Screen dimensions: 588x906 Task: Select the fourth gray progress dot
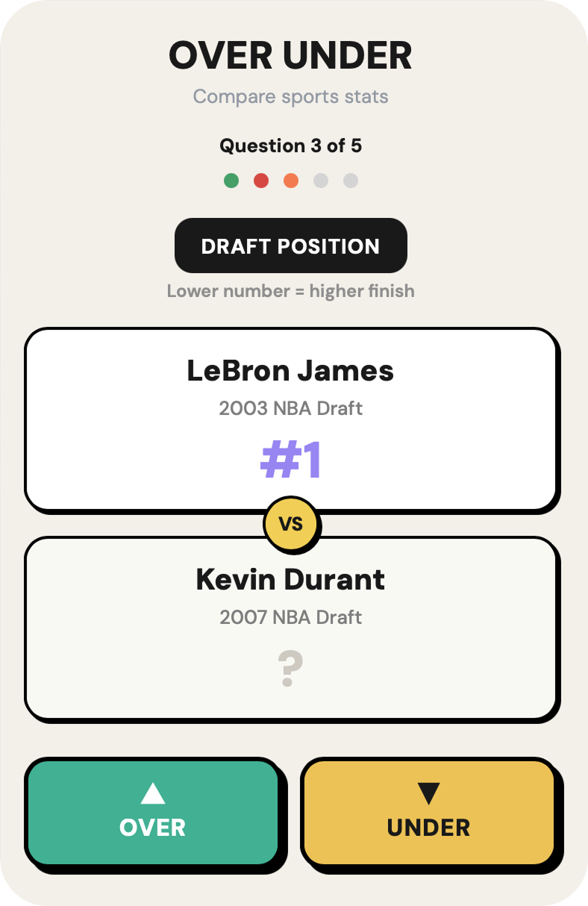(321, 181)
